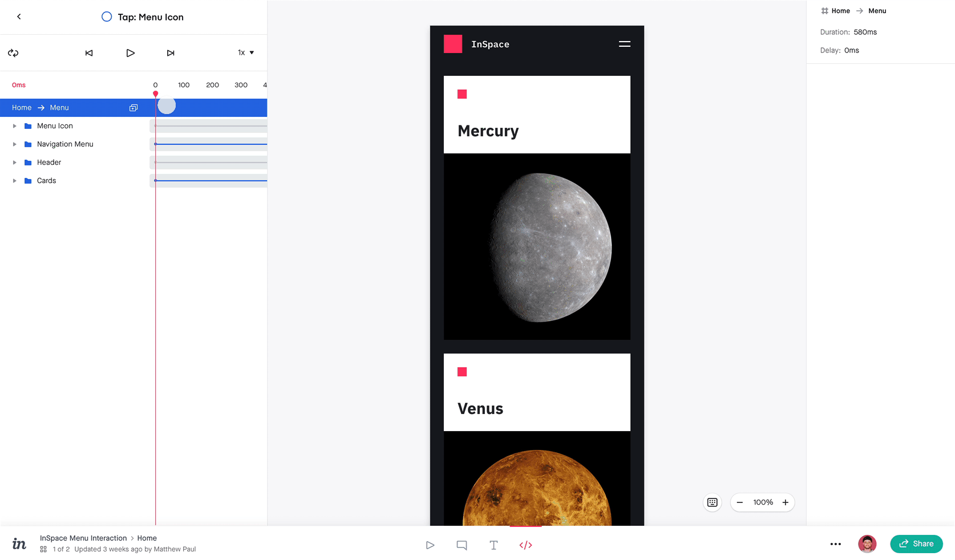Click the 100% zoom level
This screenshot has width=955, height=560.
tap(763, 502)
